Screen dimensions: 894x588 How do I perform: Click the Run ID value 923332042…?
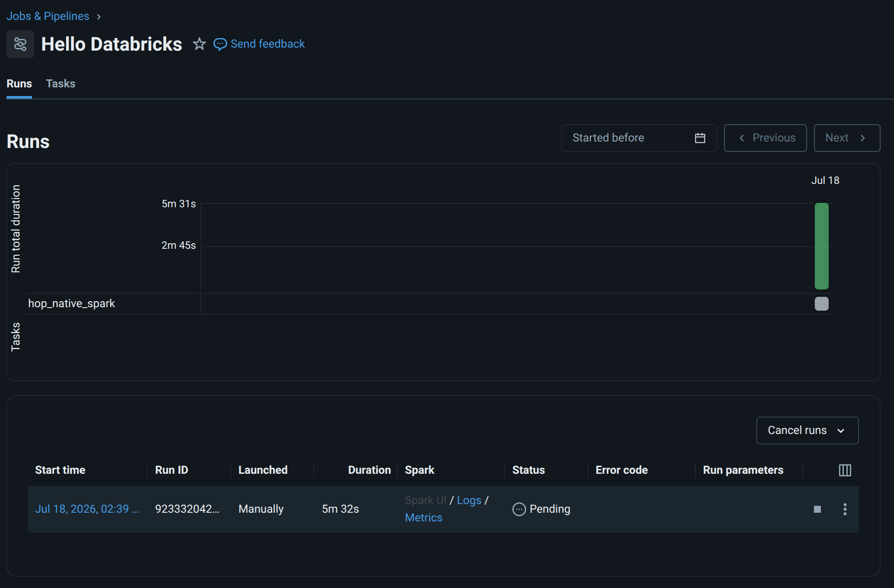[x=187, y=509]
